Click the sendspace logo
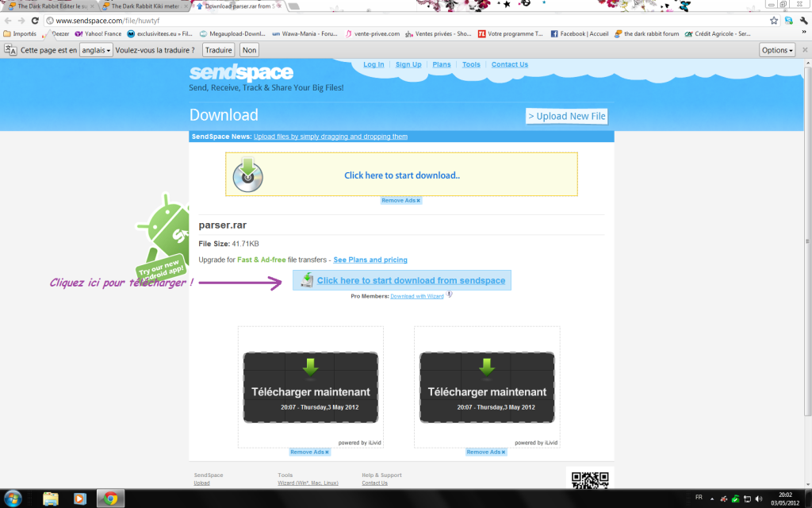812x508 pixels. point(241,72)
